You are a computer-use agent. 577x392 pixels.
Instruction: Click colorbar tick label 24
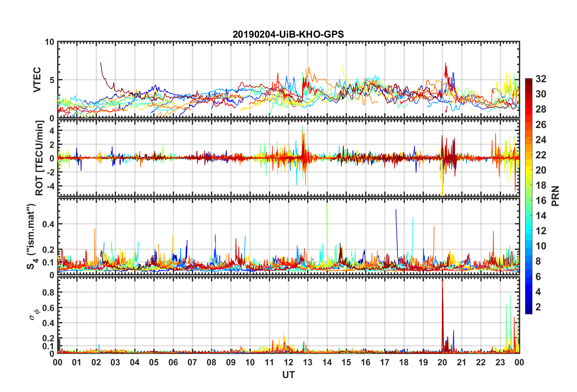(x=541, y=140)
